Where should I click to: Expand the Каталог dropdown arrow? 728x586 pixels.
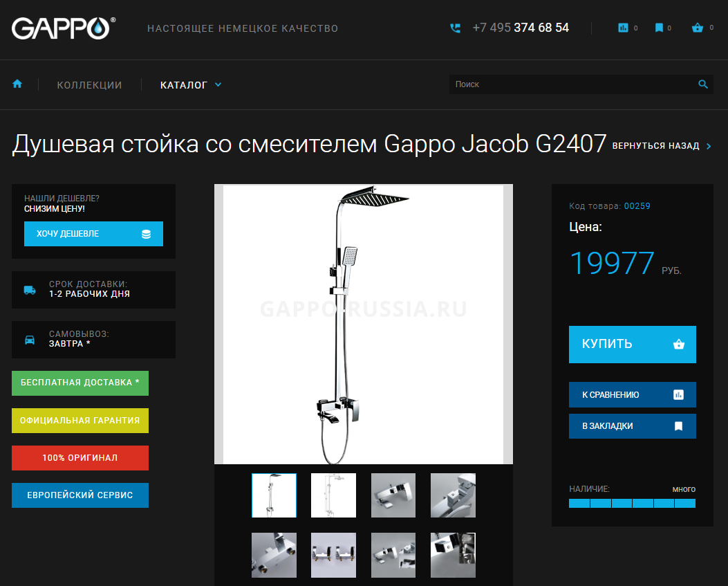point(218,84)
